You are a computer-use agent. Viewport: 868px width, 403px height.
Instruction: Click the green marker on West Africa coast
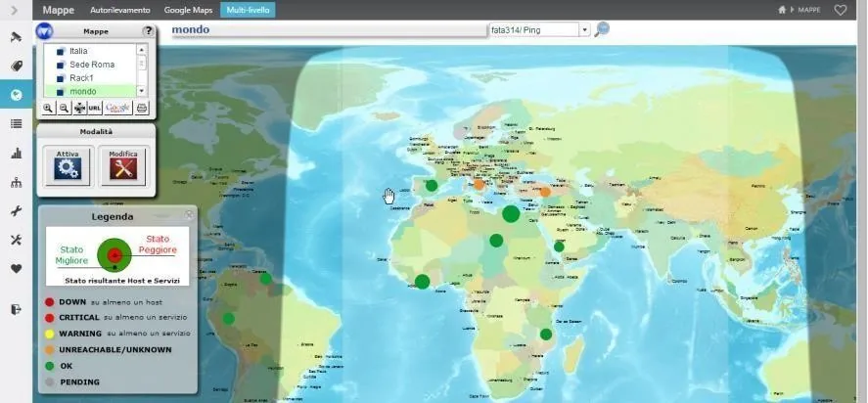(423, 282)
